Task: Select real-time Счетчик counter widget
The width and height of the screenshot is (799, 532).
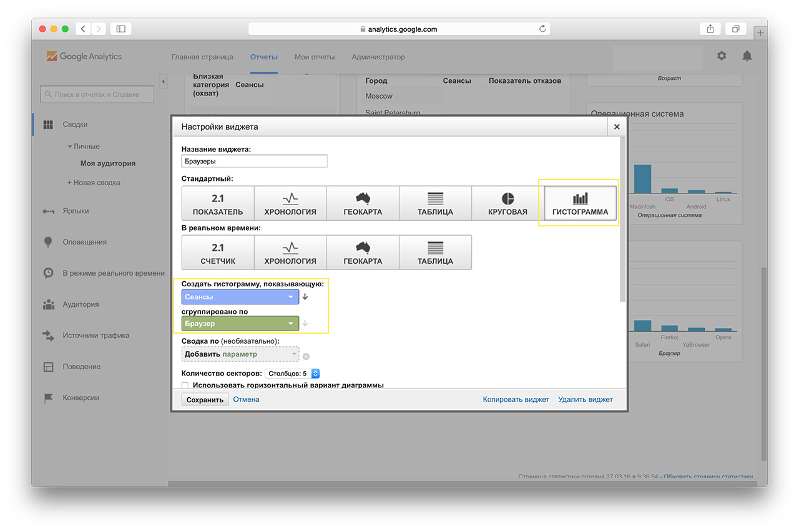Action: (x=218, y=253)
